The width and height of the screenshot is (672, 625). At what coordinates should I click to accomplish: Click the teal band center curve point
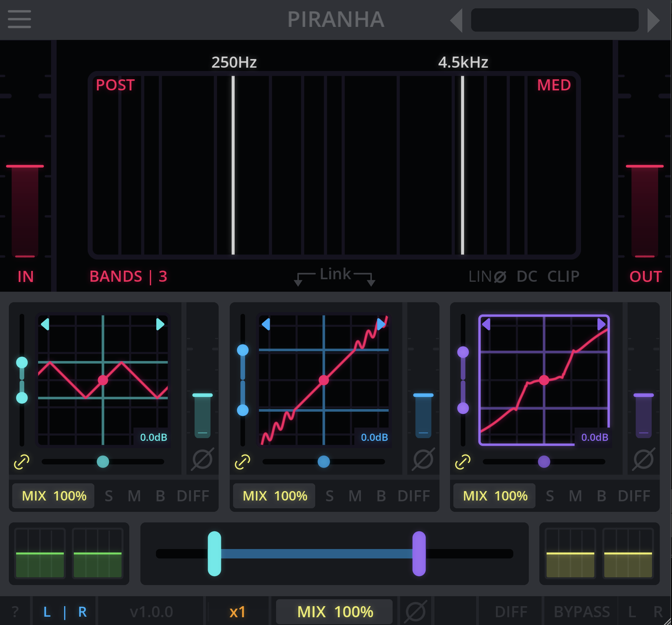(103, 380)
